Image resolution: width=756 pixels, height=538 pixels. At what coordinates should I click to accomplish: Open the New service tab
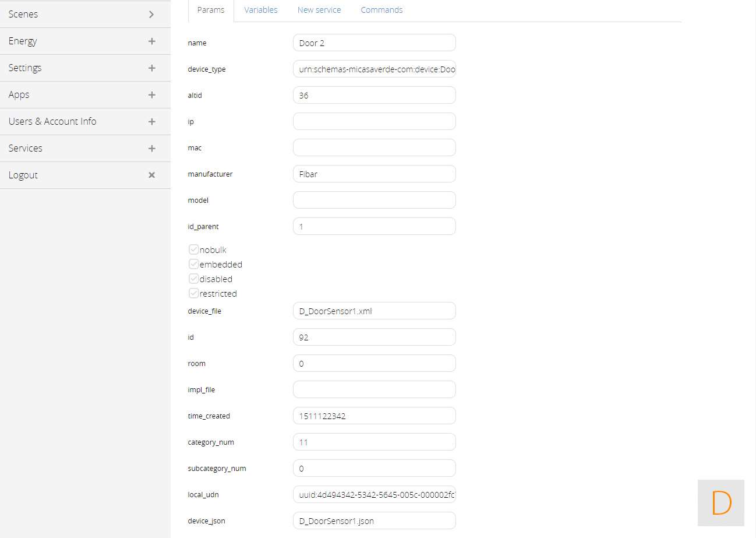click(319, 10)
